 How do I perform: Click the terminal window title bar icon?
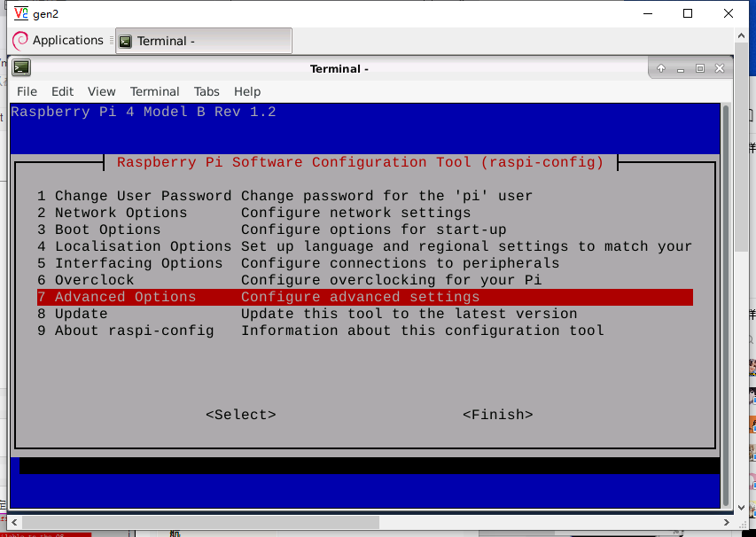click(21, 68)
